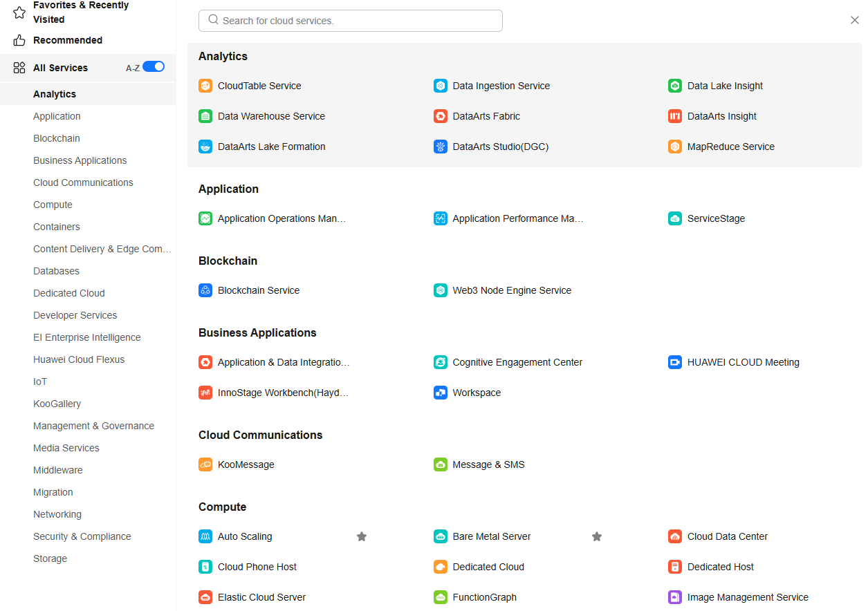
Task: Select the Compute category in sidebar
Action: (53, 205)
